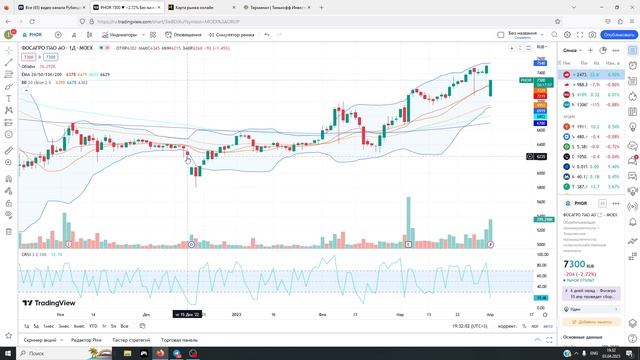Open the Список watchlist dropdown
The height and width of the screenshot is (360, 640).
(x=572, y=50)
